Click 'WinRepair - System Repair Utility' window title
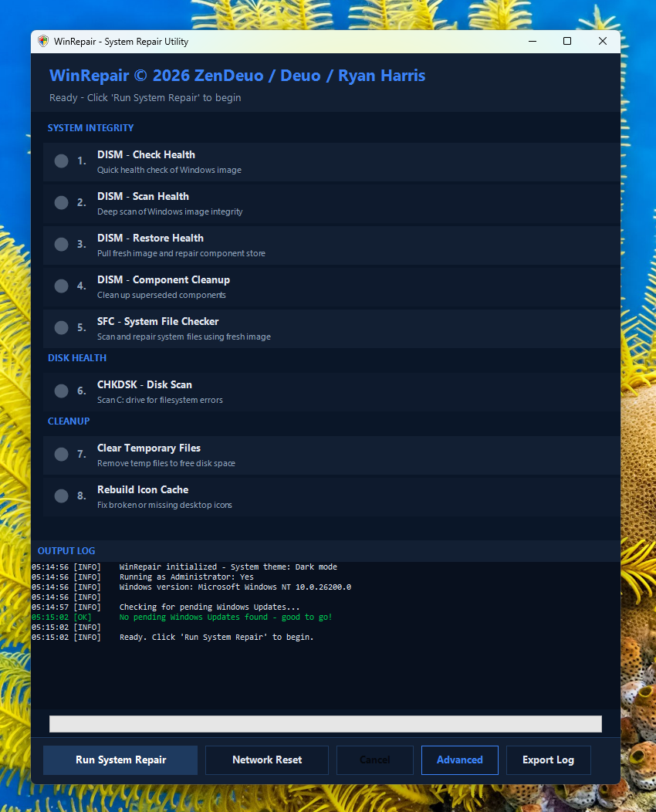656x812 pixels. pos(121,42)
